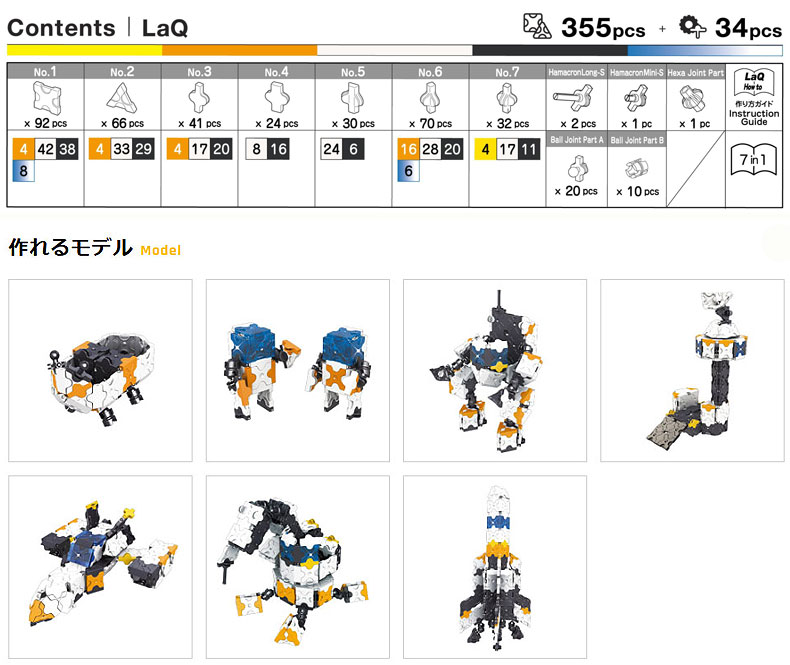Select the Ball Joint Part B icon
The width and height of the screenshot is (790, 665).
636,168
